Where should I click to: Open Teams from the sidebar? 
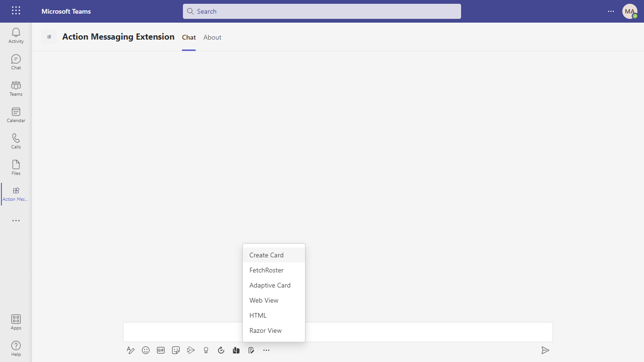coord(16,88)
